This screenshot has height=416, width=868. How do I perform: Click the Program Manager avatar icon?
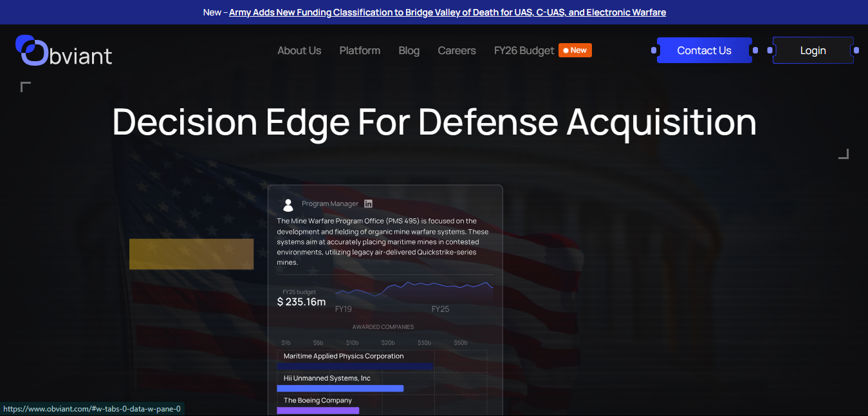click(288, 205)
